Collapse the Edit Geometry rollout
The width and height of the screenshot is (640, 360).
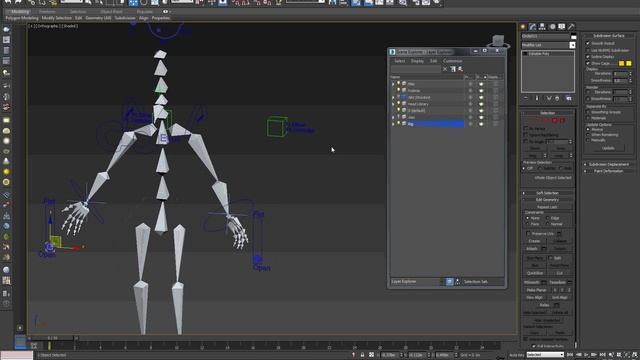[x=547, y=200]
